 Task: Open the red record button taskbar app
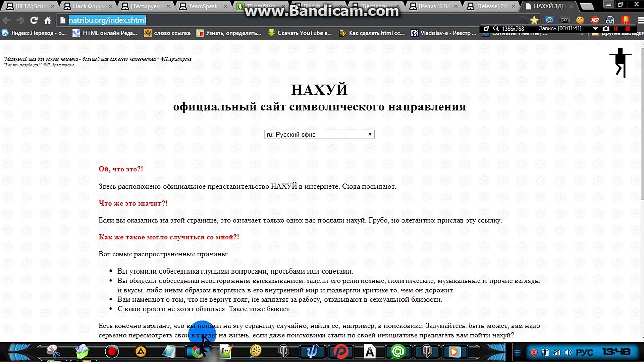(112, 351)
